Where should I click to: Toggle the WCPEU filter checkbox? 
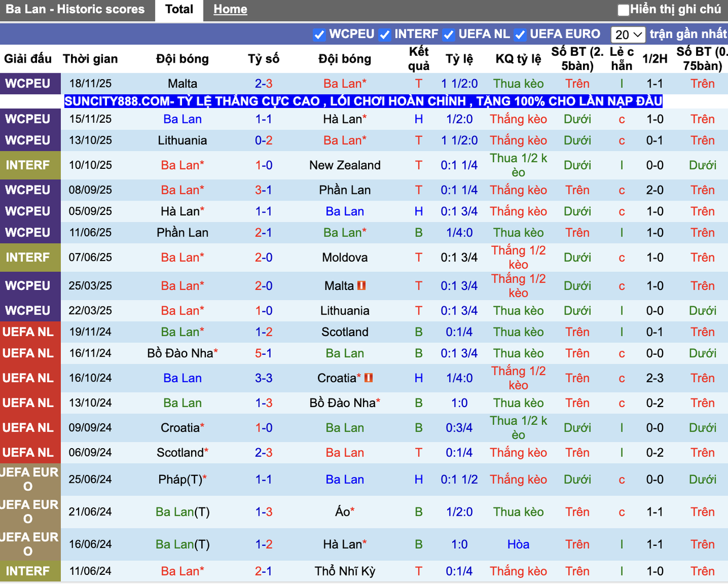(x=320, y=35)
